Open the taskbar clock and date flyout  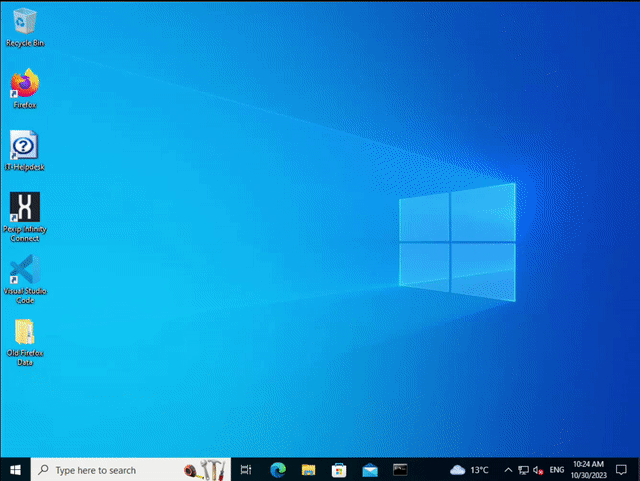click(x=591, y=469)
